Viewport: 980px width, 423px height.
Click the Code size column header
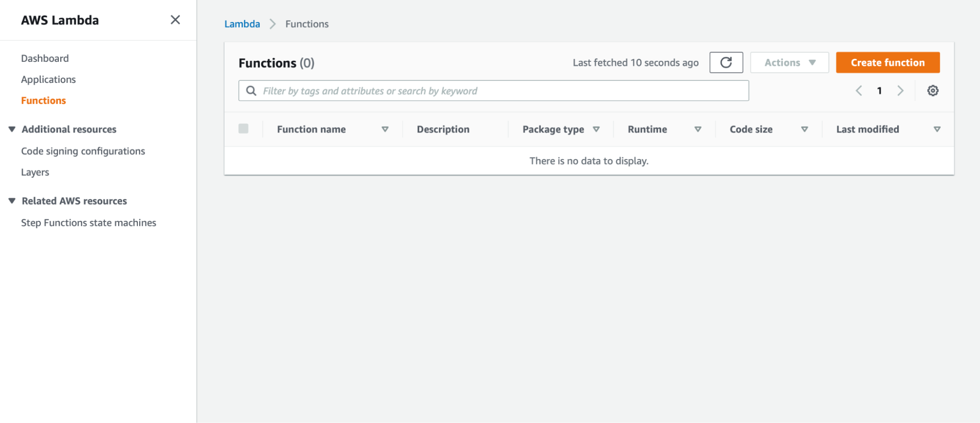(x=751, y=130)
